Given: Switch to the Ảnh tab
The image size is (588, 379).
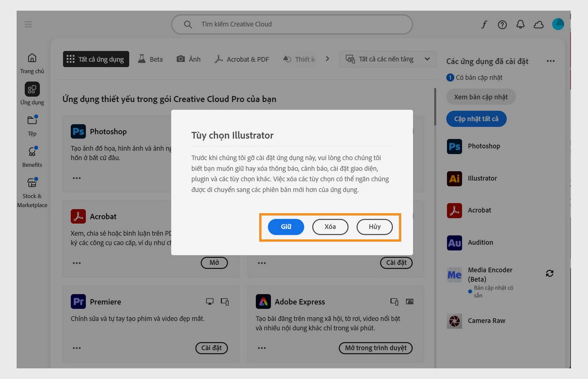Looking at the screenshot, I should (188, 59).
